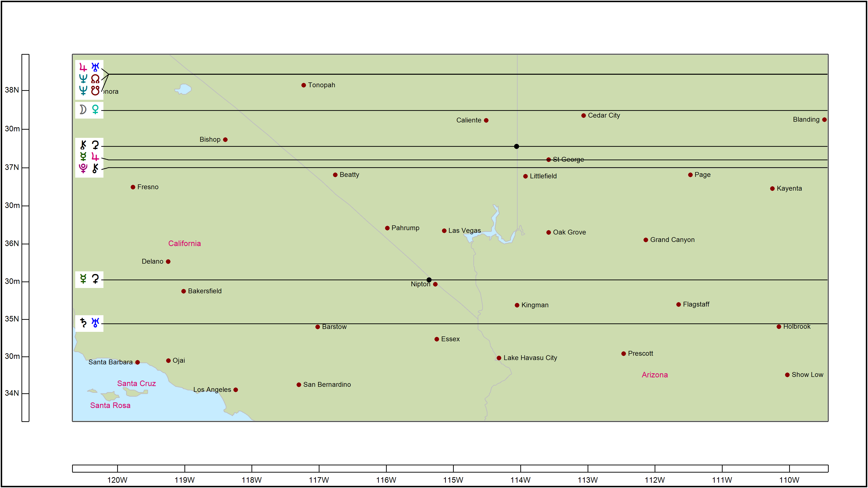Select the Flagstaff city marker dot

679,304
